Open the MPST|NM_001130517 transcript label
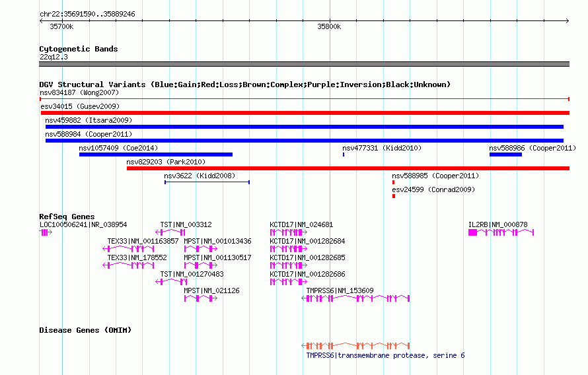 pos(217,257)
